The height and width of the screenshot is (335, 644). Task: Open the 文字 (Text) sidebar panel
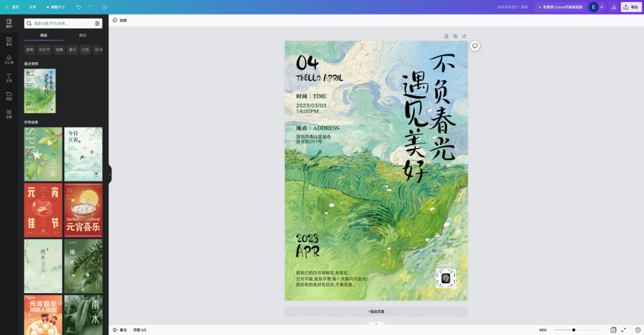coord(8,78)
